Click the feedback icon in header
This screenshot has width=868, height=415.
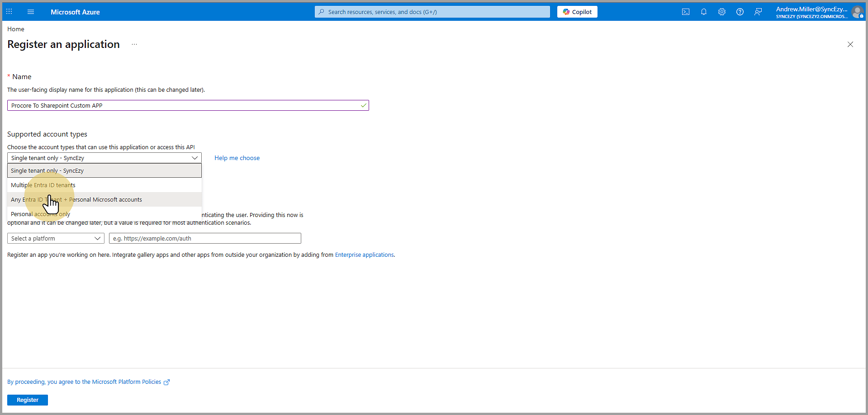(x=758, y=12)
